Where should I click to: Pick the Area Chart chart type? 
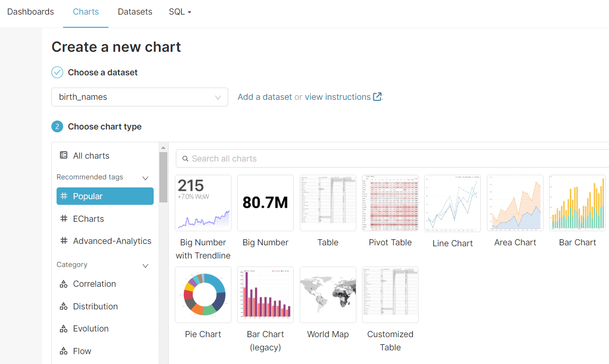[x=515, y=203]
